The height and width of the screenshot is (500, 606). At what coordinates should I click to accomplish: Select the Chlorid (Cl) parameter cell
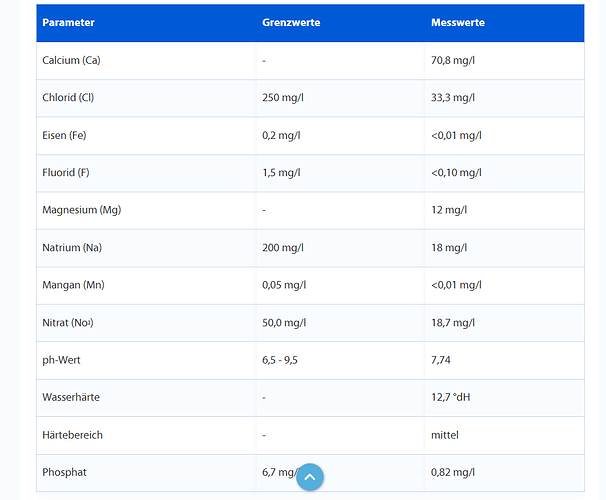[69, 98]
